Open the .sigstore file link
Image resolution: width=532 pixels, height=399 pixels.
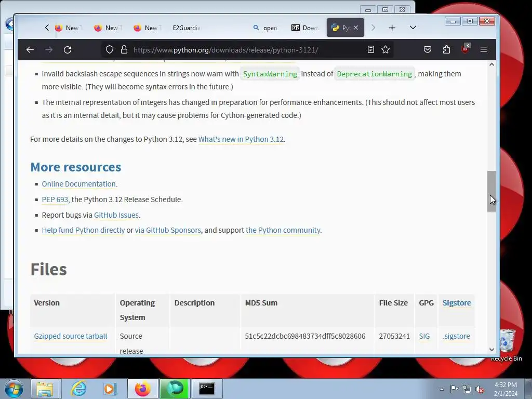tap(456, 336)
